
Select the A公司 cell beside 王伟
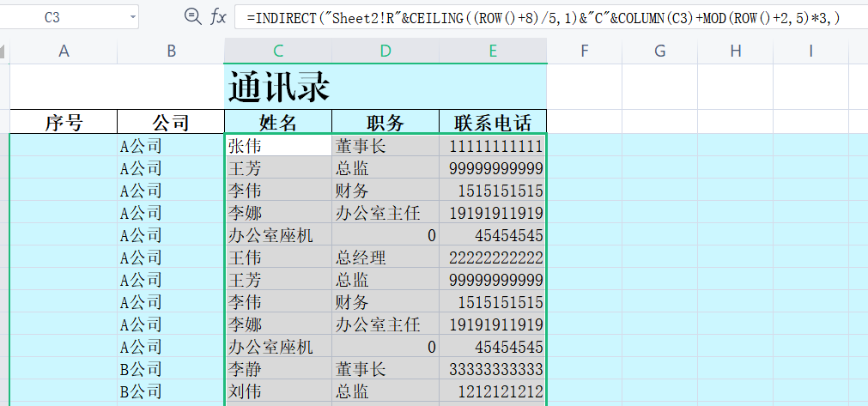pos(171,258)
